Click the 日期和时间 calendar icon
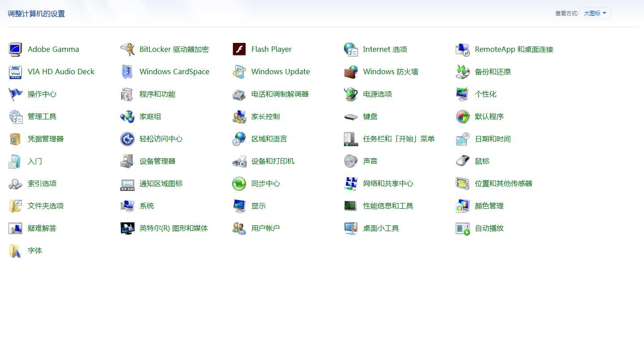The image size is (644, 359). click(x=463, y=139)
